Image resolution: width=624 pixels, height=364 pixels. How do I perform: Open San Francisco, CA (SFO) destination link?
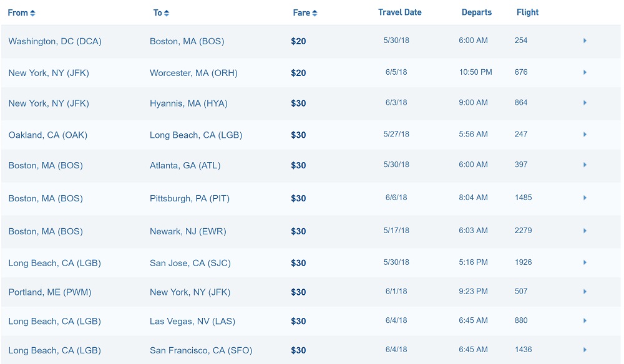pyautogui.click(x=201, y=351)
